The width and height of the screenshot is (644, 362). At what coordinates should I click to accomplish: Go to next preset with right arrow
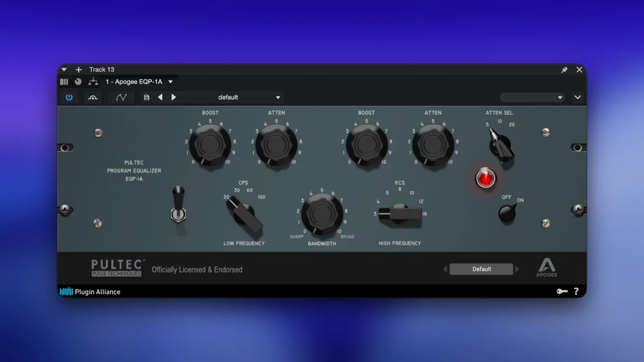click(x=173, y=98)
